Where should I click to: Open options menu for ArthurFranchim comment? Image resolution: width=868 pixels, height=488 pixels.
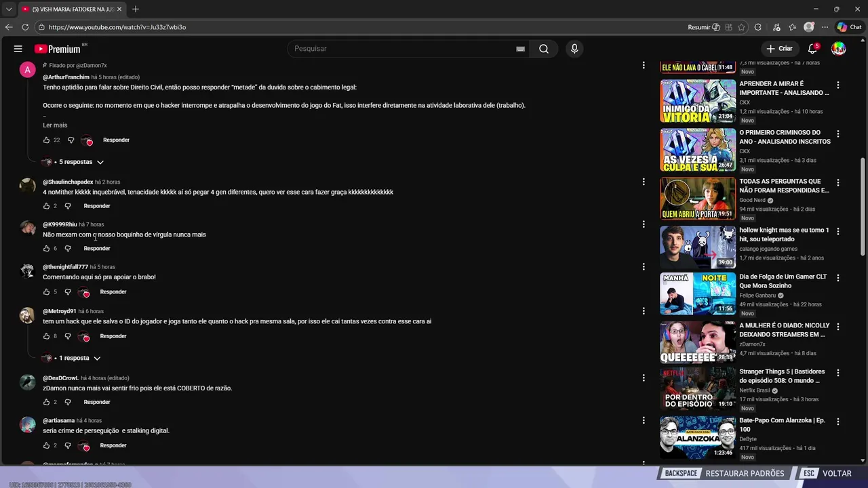(644, 66)
